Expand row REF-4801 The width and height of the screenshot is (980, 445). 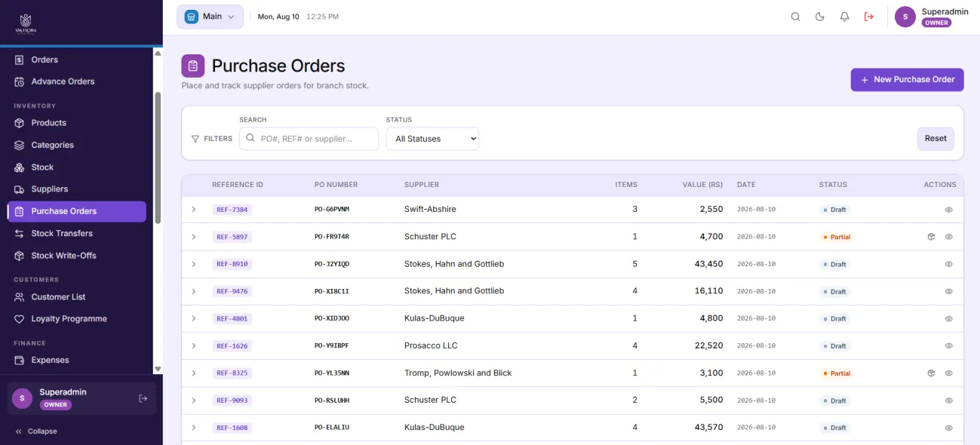[194, 318]
